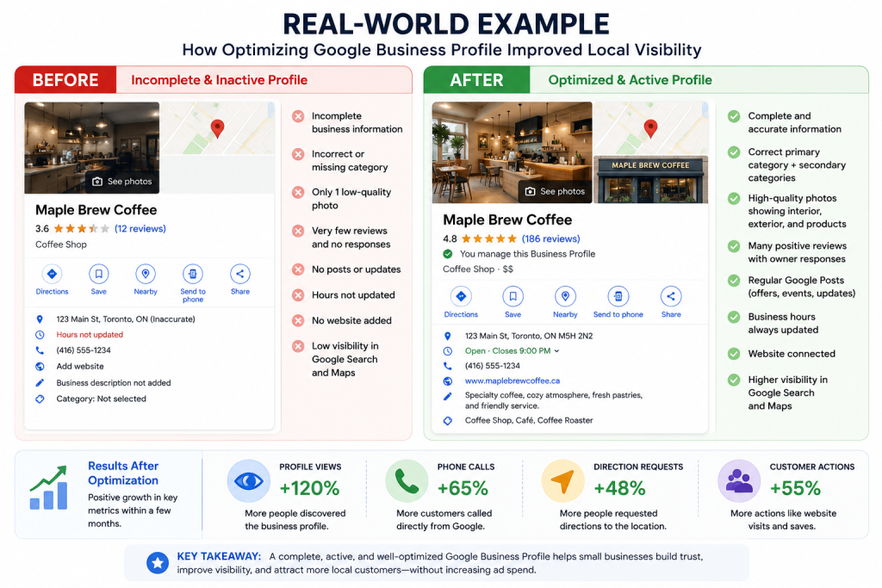The width and height of the screenshot is (882, 588).
Task: Click the Directions icon in the After profile
Action: tap(461, 296)
